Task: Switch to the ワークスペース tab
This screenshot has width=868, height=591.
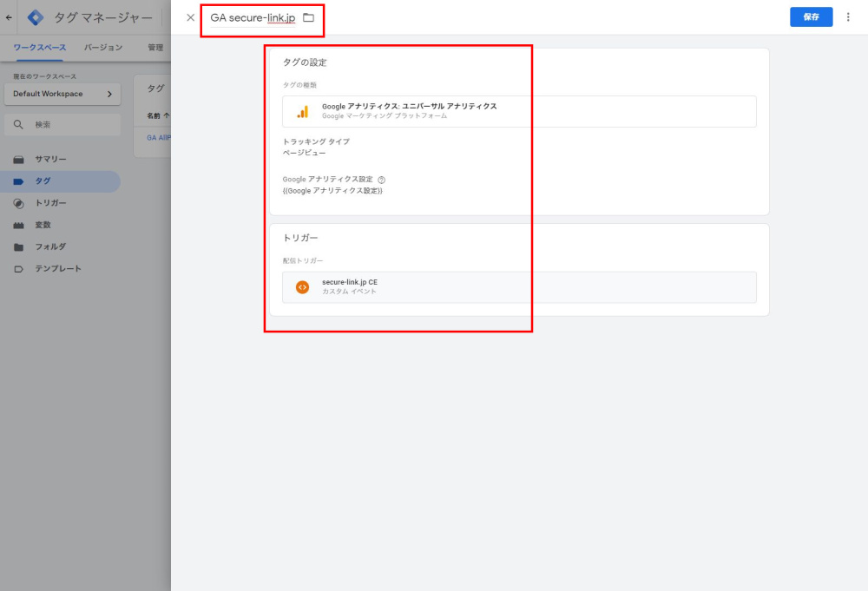Action: [39, 48]
